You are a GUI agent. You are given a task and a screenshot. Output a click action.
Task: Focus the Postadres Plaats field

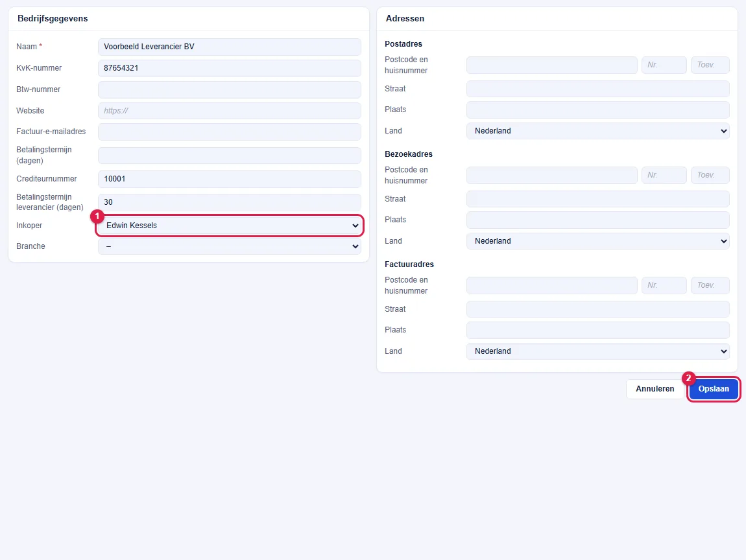(597, 110)
